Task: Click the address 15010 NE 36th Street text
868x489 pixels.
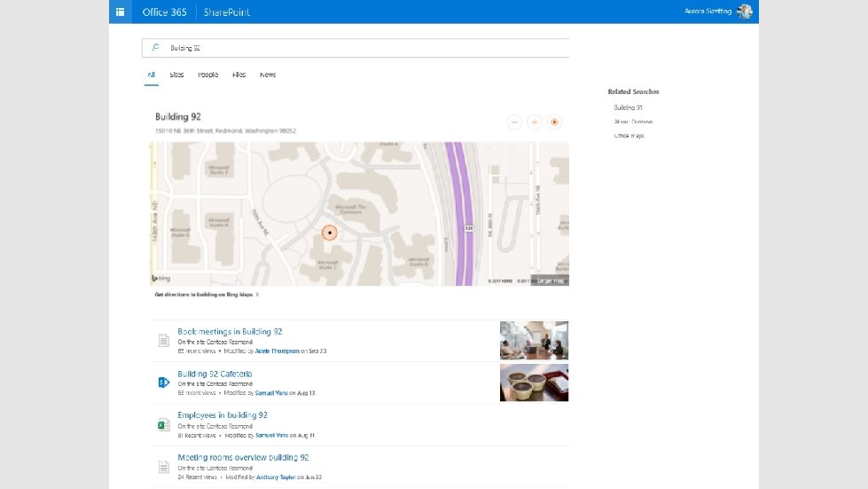Action: [225, 131]
